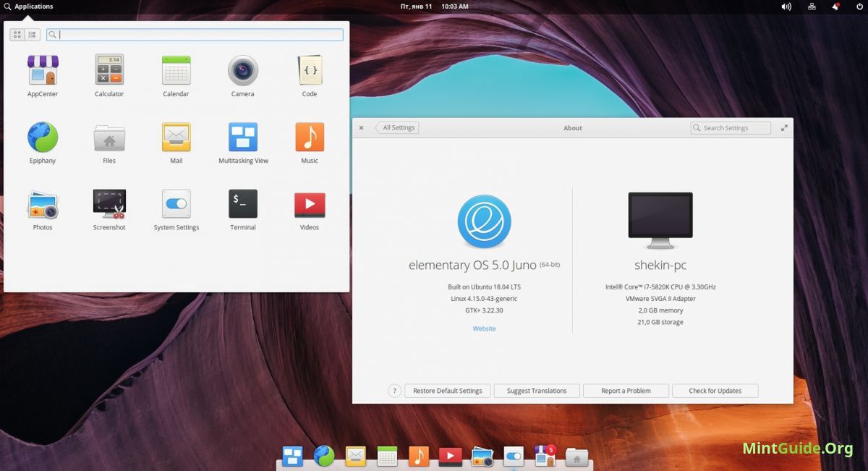Open Photos from the dock

pos(482,456)
